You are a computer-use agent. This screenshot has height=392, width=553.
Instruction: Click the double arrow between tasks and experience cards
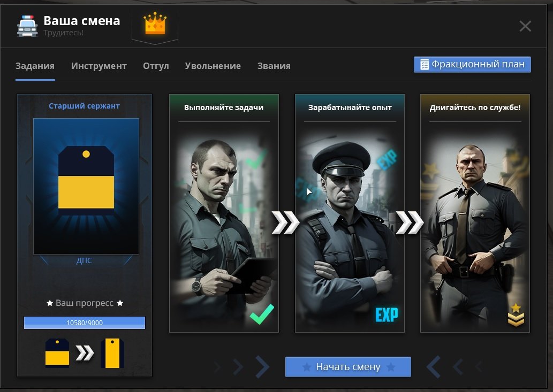285,222
